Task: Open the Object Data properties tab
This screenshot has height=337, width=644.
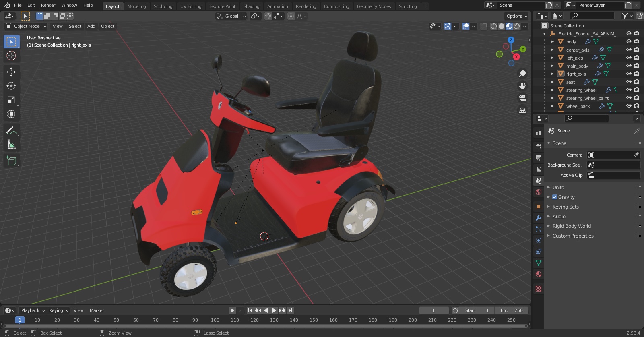Action: (539, 263)
